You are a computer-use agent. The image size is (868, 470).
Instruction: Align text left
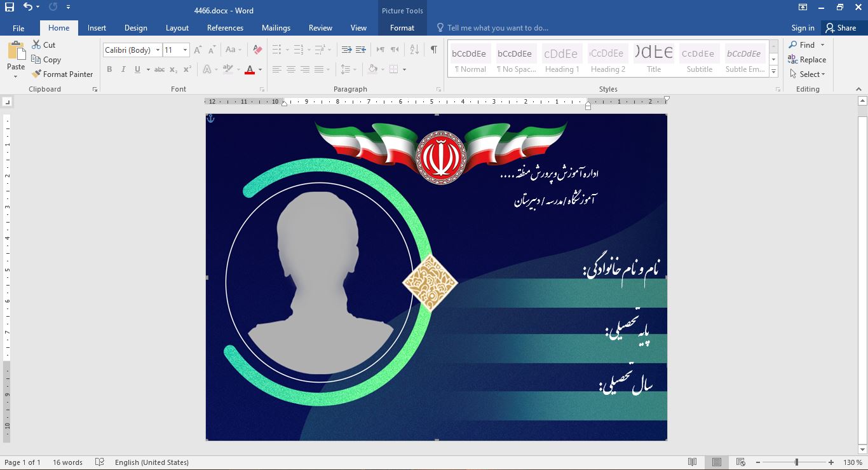(x=277, y=69)
